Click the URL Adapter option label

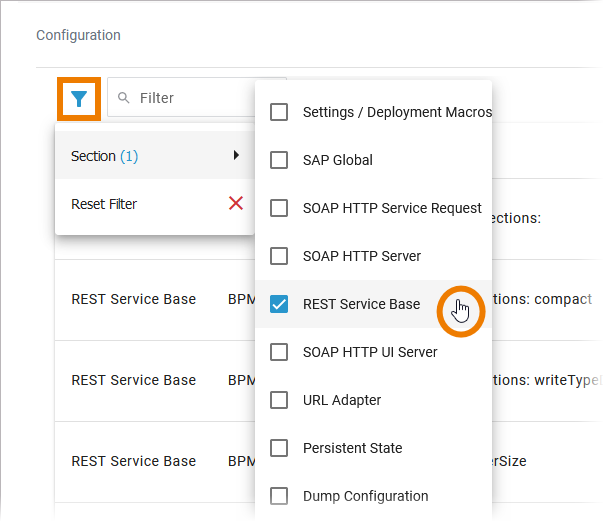coord(342,400)
